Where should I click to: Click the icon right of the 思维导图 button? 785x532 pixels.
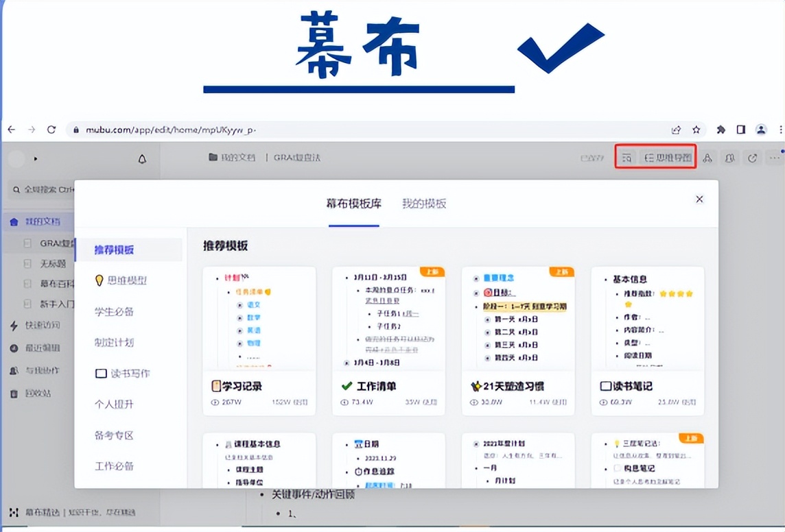[x=707, y=158]
